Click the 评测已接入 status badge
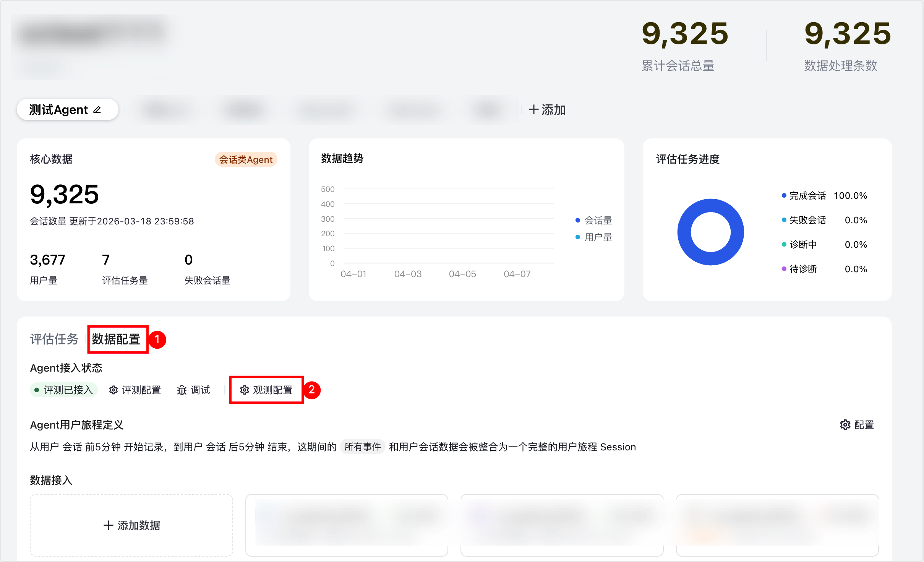Image resolution: width=924 pixels, height=562 pixels. point(64,390)
